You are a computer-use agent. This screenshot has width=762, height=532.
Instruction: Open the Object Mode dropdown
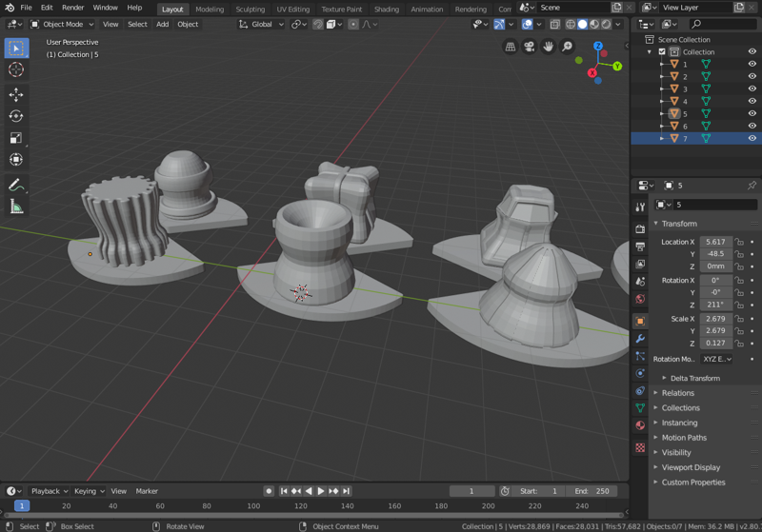61,24
